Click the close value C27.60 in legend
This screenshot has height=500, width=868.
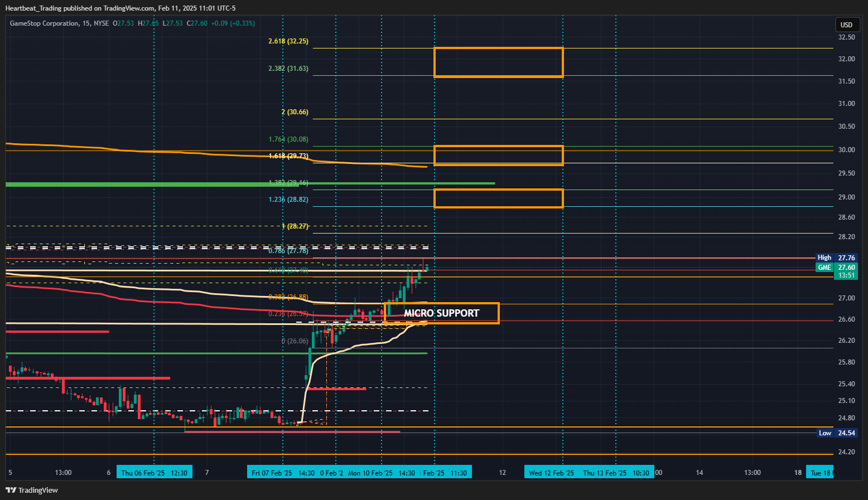[197, 23]
